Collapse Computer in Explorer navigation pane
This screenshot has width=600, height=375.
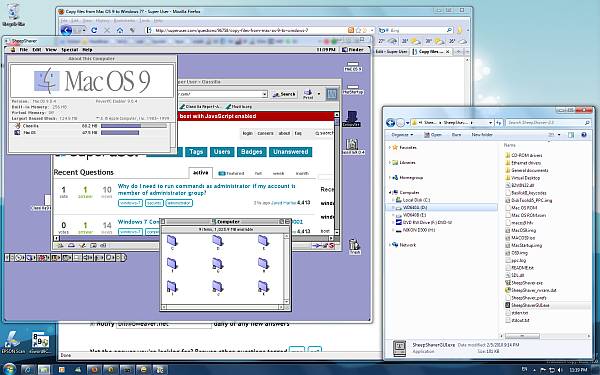tap(390, 192)
